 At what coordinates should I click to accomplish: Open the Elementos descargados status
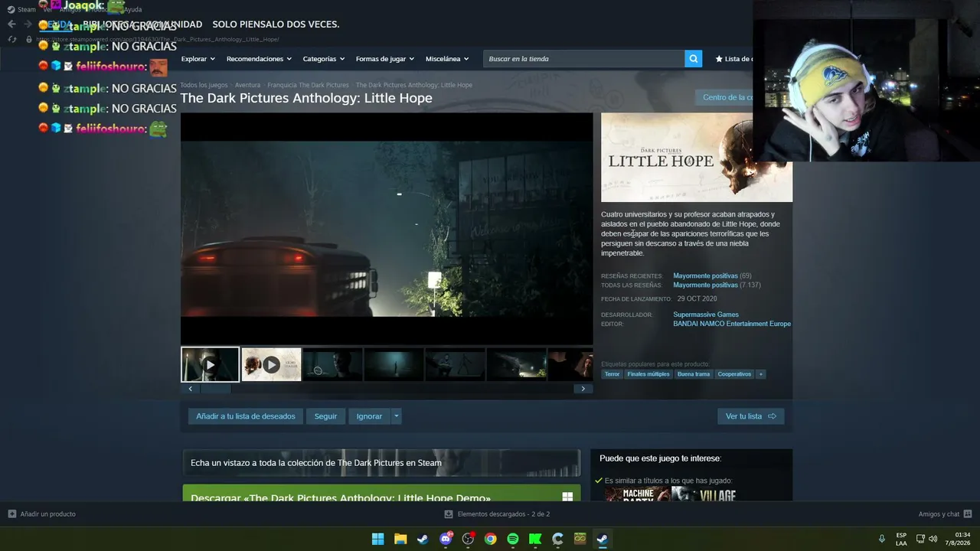504,514
